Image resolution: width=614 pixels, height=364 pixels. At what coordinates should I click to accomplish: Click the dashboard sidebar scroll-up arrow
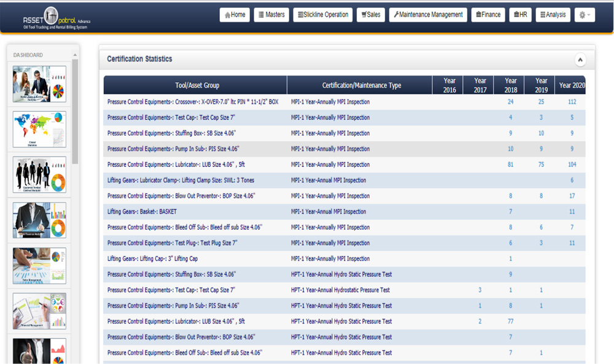75,55
